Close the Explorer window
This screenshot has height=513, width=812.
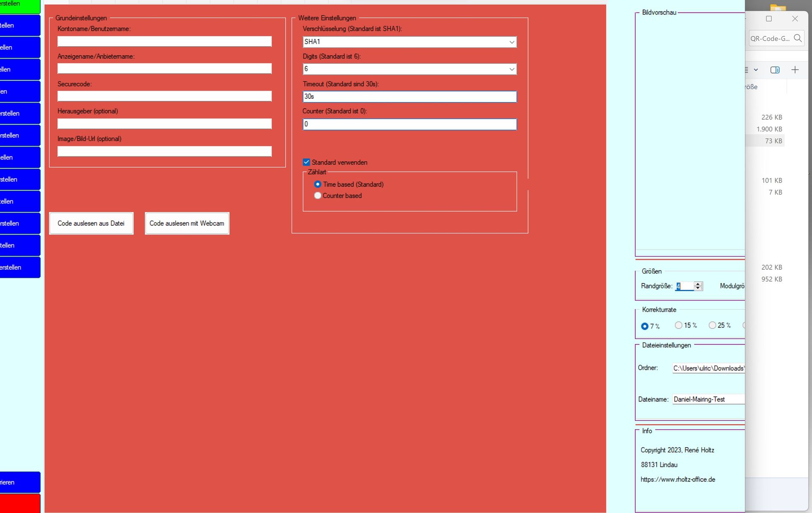click(x=795, y=19)
